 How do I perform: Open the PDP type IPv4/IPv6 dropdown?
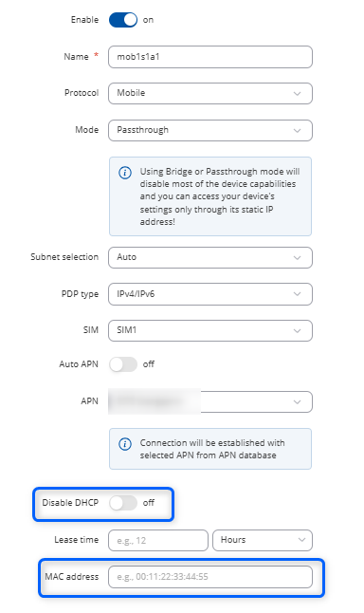coord(210,294)
